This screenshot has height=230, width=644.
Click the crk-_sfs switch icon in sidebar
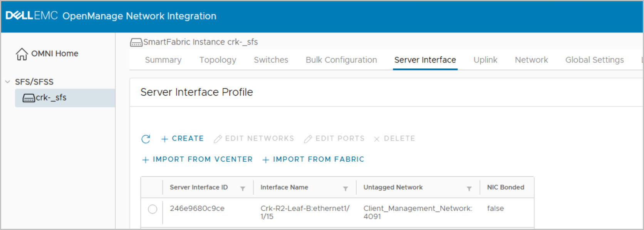point(29,98)
